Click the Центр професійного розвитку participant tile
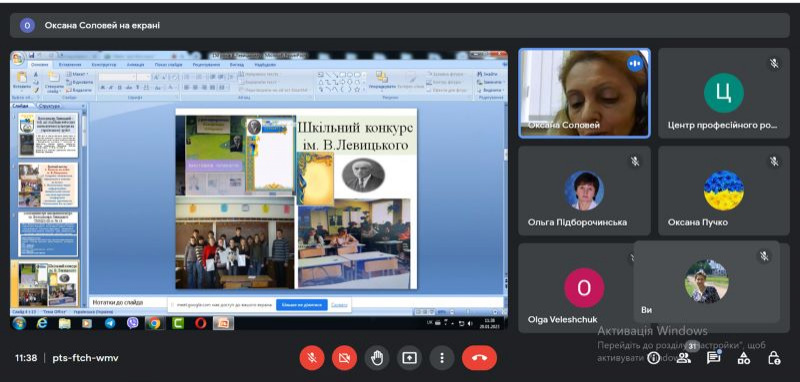The height and width of the screenshot is (382, 800). pos(724,93)
